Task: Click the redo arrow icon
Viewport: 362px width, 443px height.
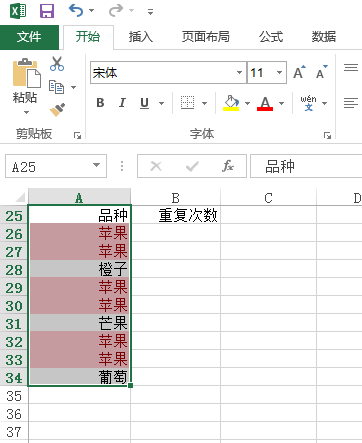Action: click(x=116, y=10)
